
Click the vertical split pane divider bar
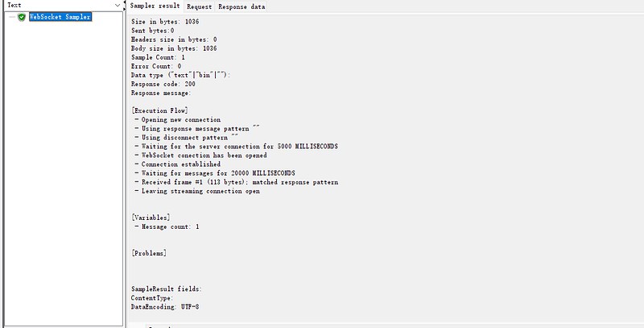(125, 164)
